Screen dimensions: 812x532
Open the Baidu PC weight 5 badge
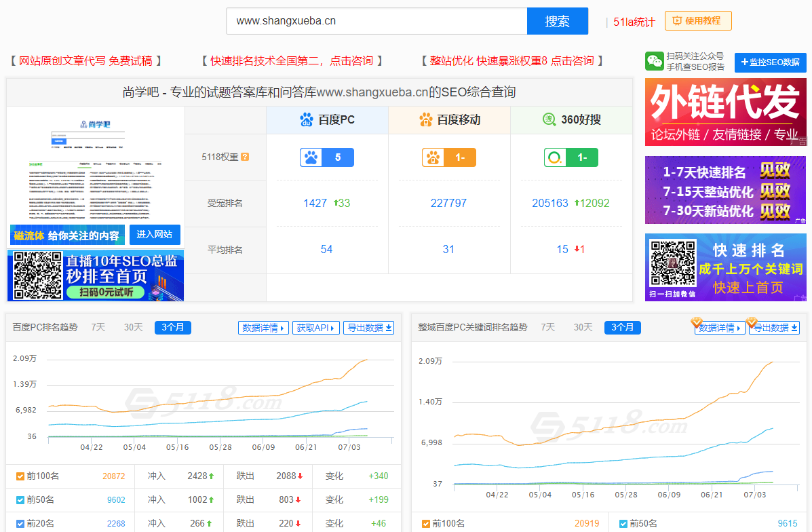327,157
